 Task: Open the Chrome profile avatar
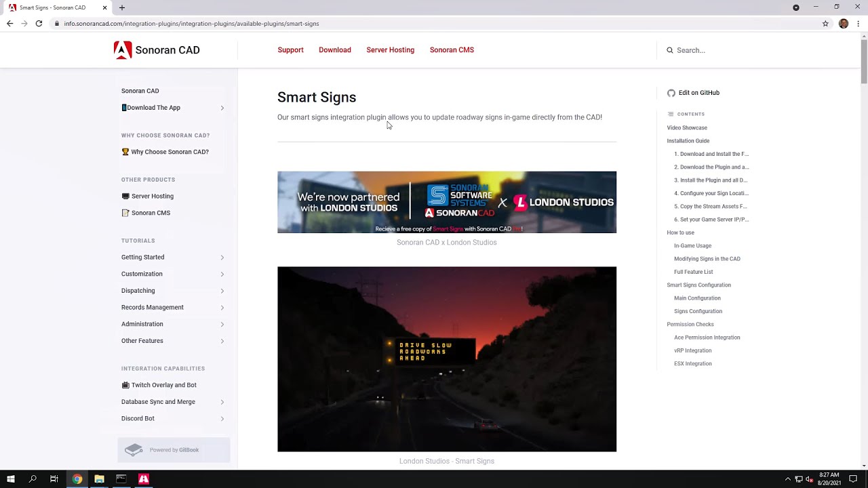point(844,24)
